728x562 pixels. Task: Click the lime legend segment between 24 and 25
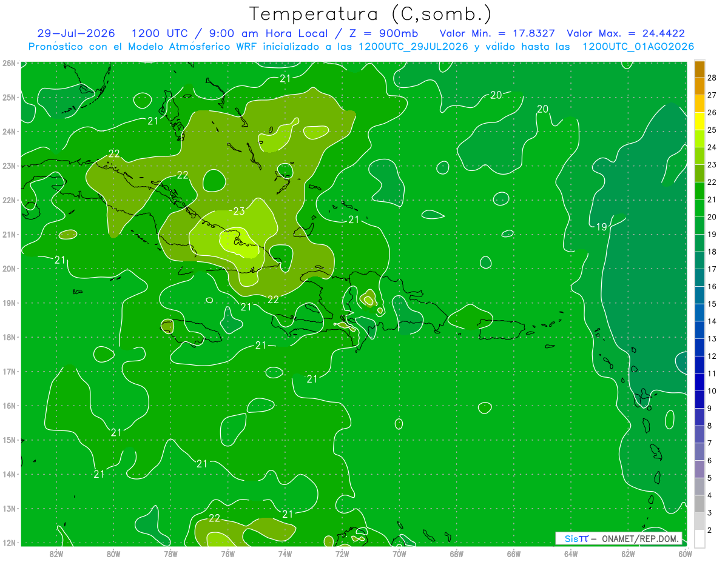(699, 139)
